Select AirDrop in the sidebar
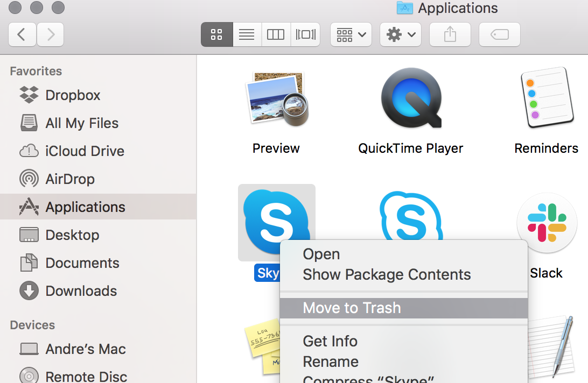Viewport: 588px width, 383px height. click(98, 179)
